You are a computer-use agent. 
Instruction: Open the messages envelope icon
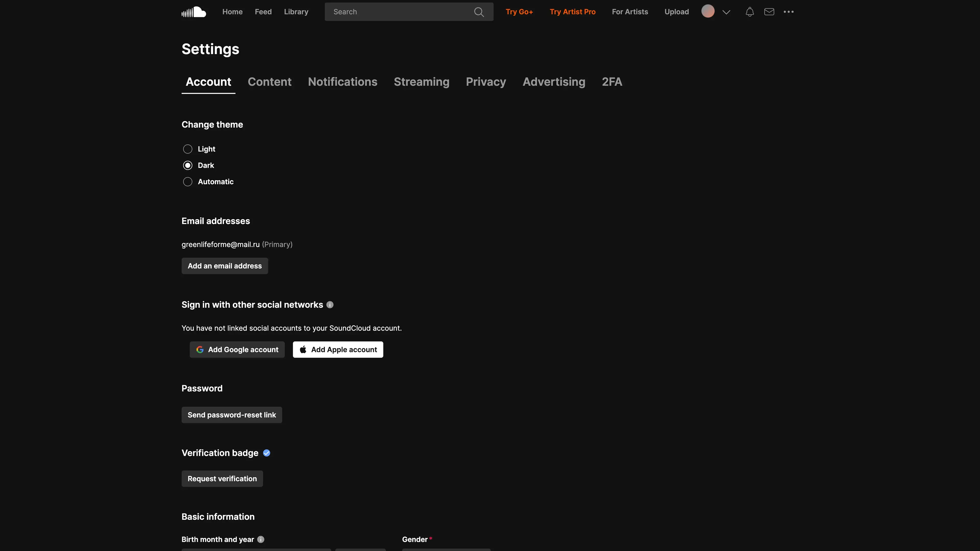769,12
